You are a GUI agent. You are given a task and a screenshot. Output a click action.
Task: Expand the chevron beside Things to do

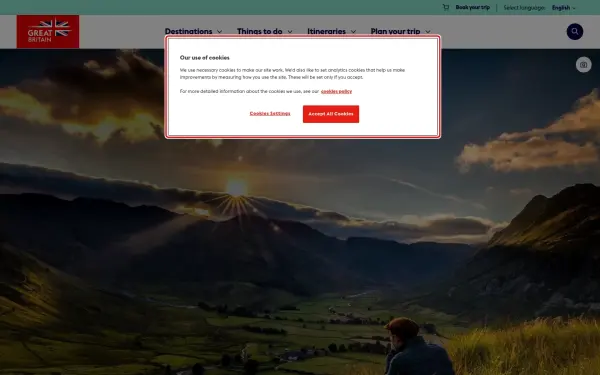pos(290,31)
